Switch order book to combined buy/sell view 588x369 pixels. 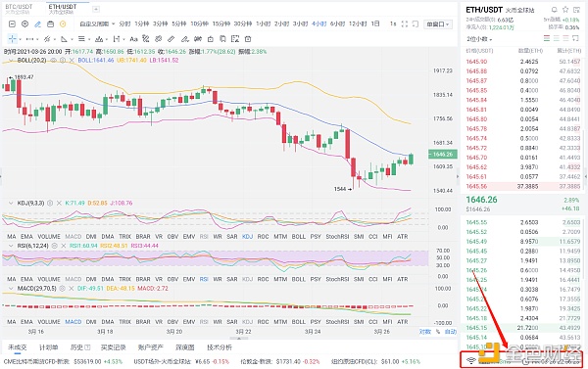[x=547, y=38]
